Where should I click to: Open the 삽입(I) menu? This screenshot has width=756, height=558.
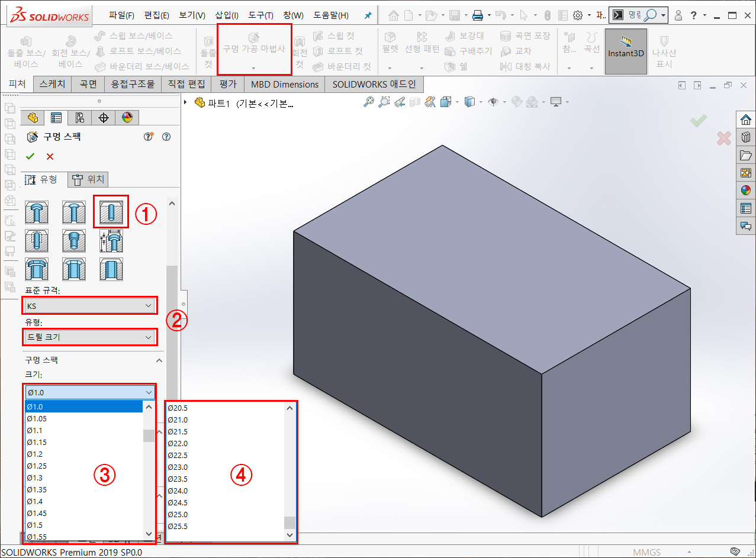pos(227,15)
